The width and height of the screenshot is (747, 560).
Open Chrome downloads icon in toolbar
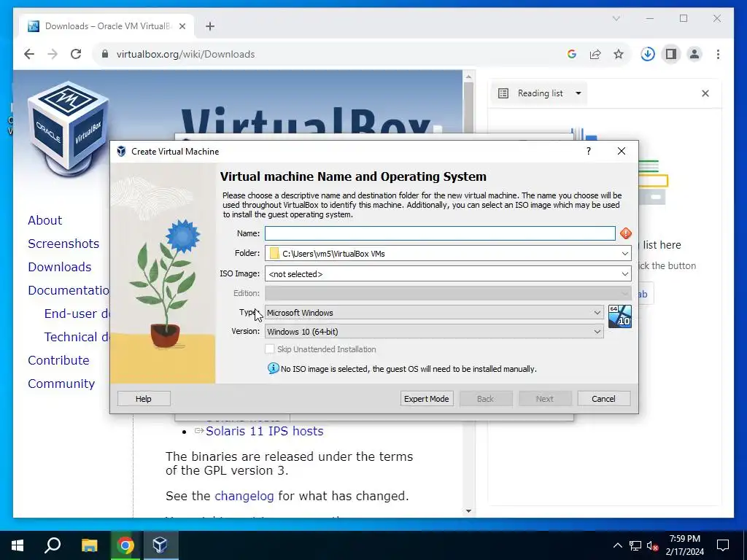click(648, 54)
